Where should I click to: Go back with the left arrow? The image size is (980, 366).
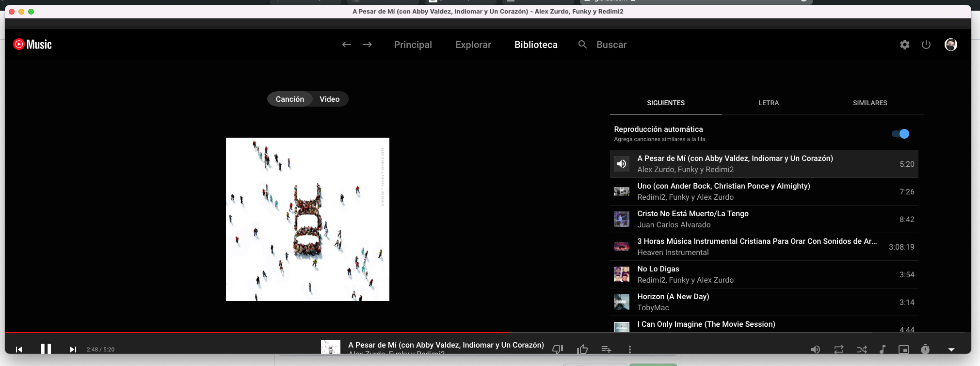pos(346,45)
